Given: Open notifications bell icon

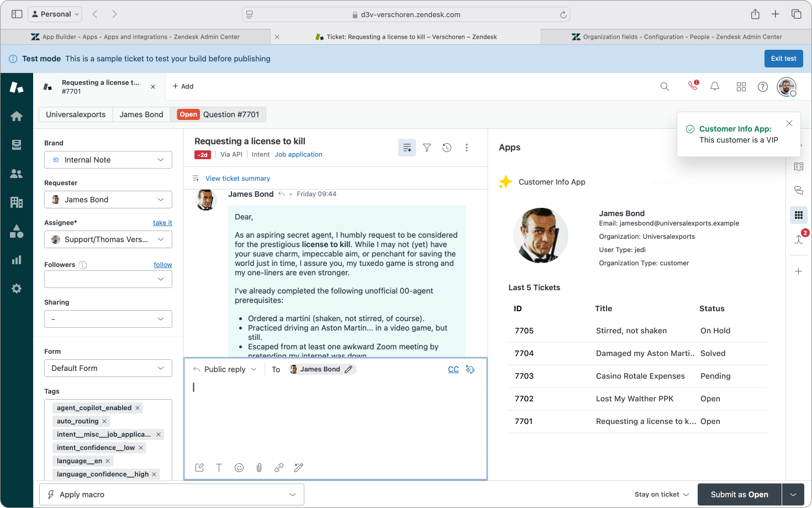Looking at the screenshot, I should point(715,86).
